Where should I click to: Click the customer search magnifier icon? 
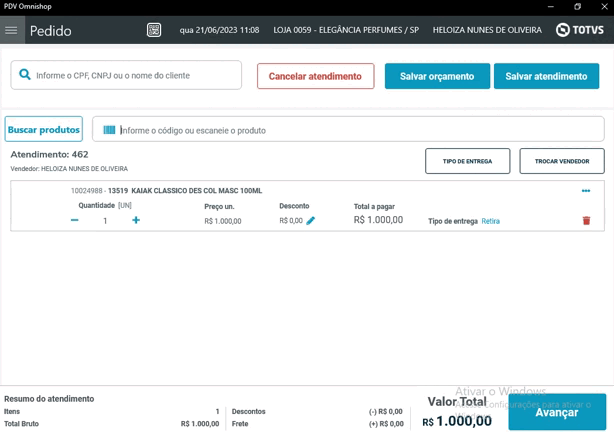[25, 74]
